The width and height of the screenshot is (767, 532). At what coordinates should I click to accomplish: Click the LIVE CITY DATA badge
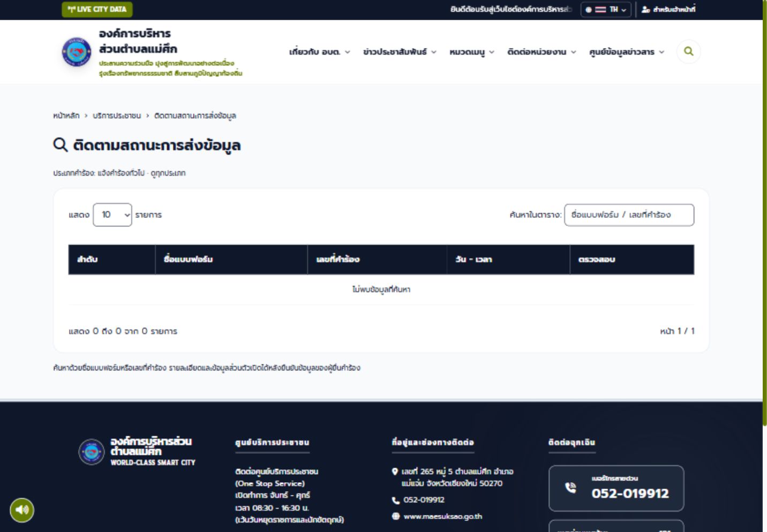pos(97,9)
